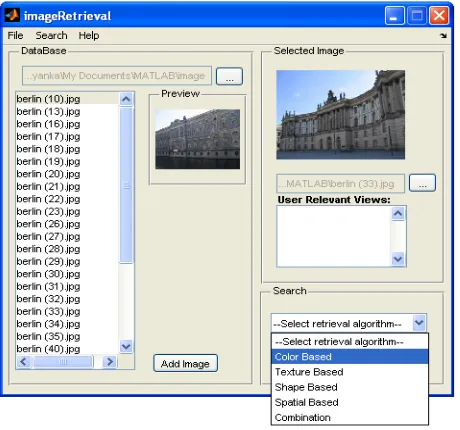
Task: Select berlin (23).jpg in the list
Action: pyautogui.click(x=67, y=211)
